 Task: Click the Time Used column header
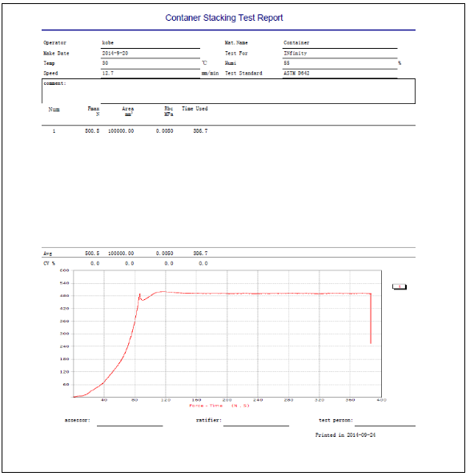coord(195,109)
